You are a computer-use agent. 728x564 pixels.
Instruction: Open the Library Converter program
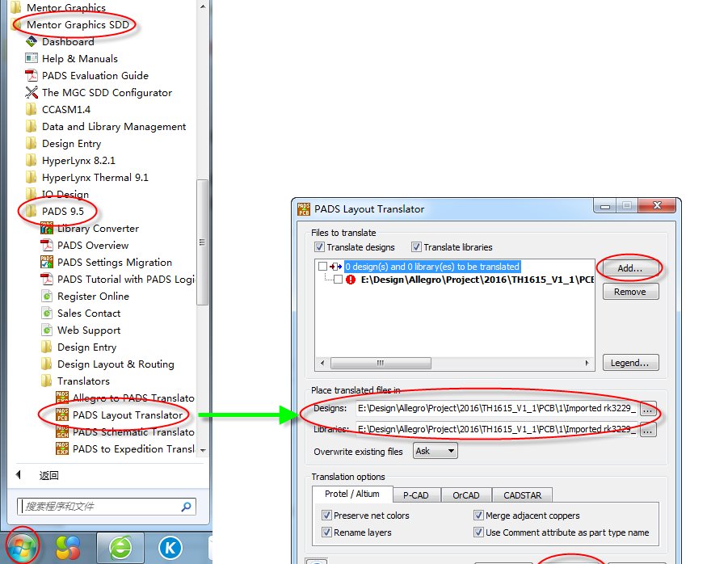[x=98, y=229]
